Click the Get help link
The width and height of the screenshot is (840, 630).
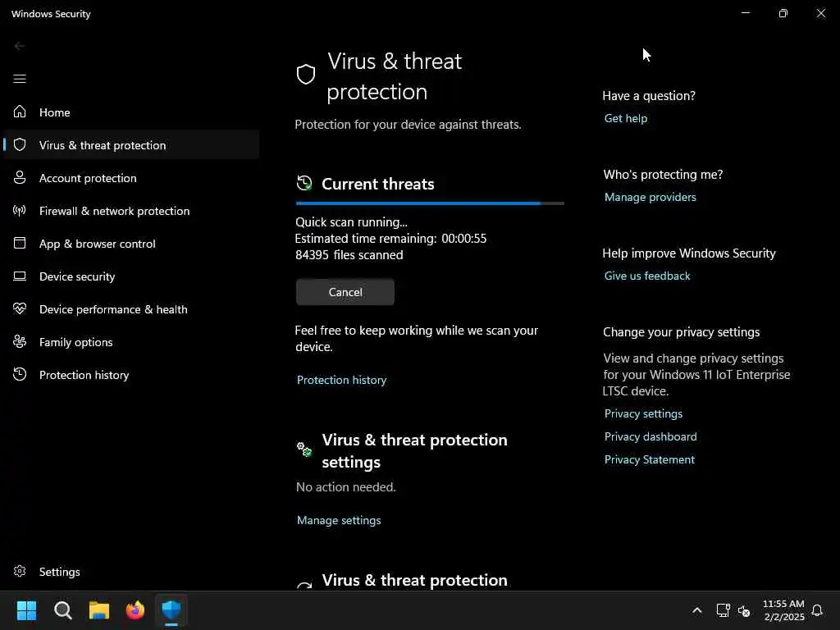point(626,118)
